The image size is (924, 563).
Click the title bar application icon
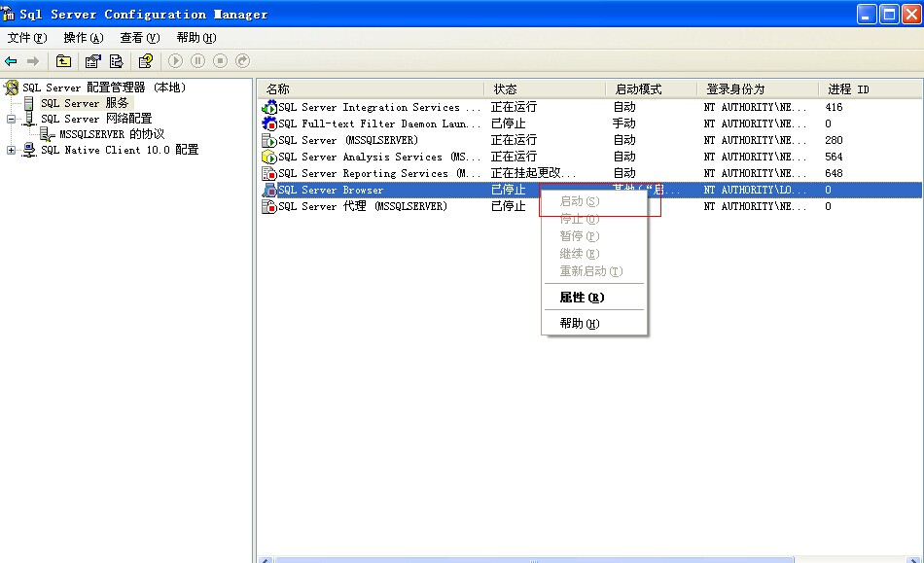[x=8, y=13]
